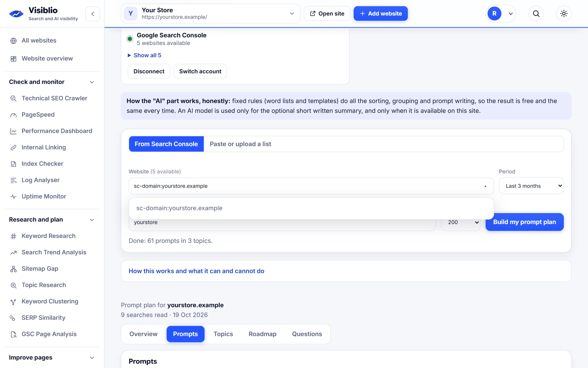
Task: Switch to Paste or upload a list tab
Action: 240,144
